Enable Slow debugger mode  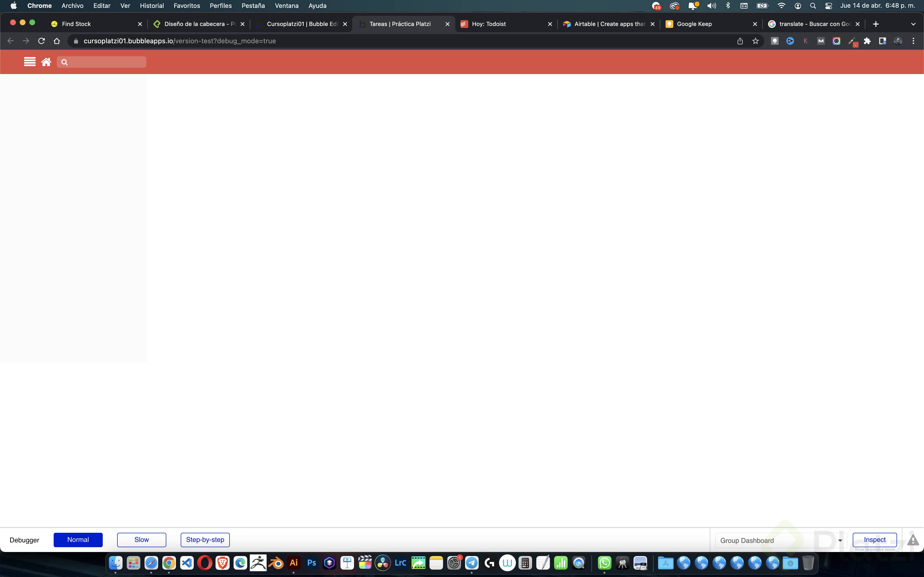(141, 539)
